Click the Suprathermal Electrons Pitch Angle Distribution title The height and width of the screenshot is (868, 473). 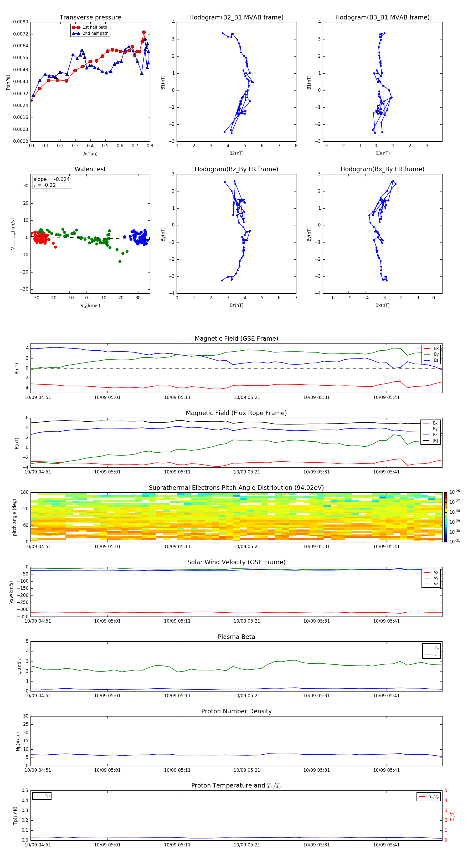(236, 488)
